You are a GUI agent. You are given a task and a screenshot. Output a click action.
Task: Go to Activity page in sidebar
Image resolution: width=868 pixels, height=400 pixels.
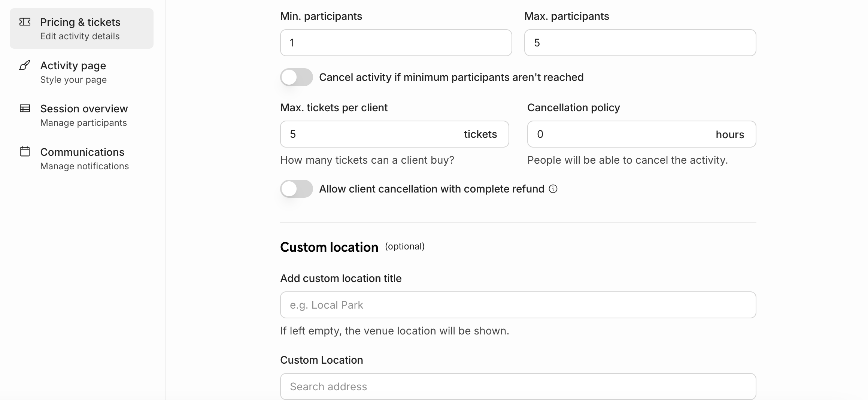[73, 66]
